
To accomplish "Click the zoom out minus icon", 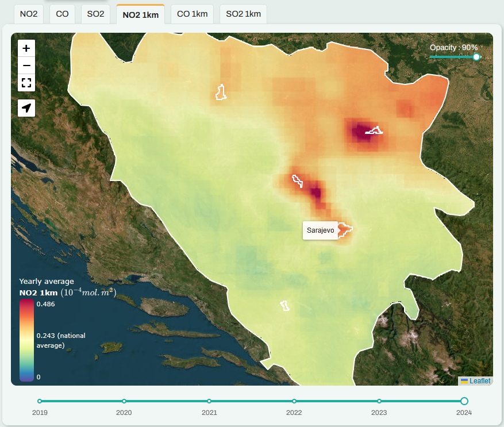I will tap(25, 66).
